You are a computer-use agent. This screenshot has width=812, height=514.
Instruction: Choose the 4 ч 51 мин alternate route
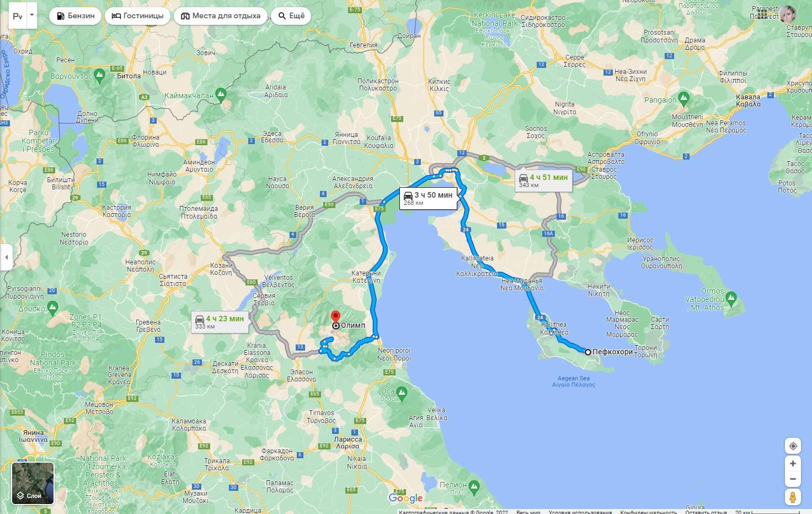click(543, 181)
